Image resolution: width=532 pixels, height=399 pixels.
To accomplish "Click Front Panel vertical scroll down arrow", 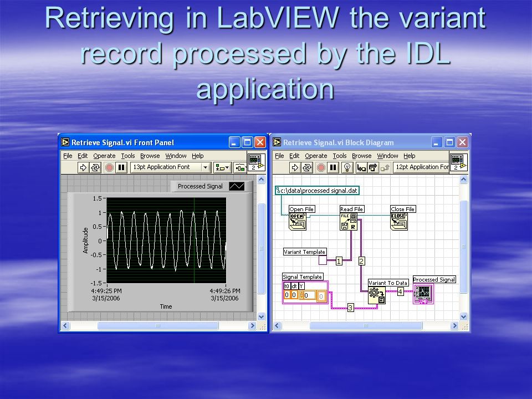I will [261, 317].
